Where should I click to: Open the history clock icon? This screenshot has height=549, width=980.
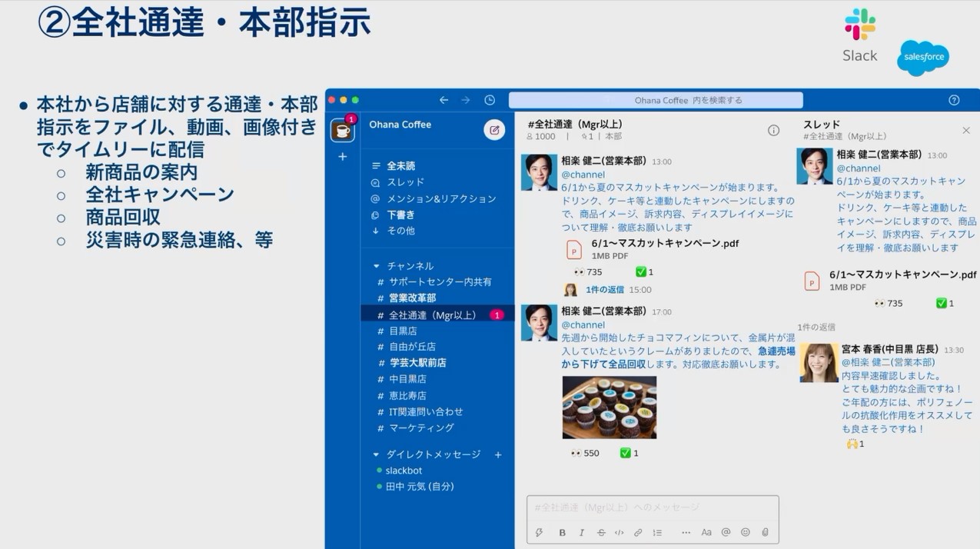tap(490, 100)
